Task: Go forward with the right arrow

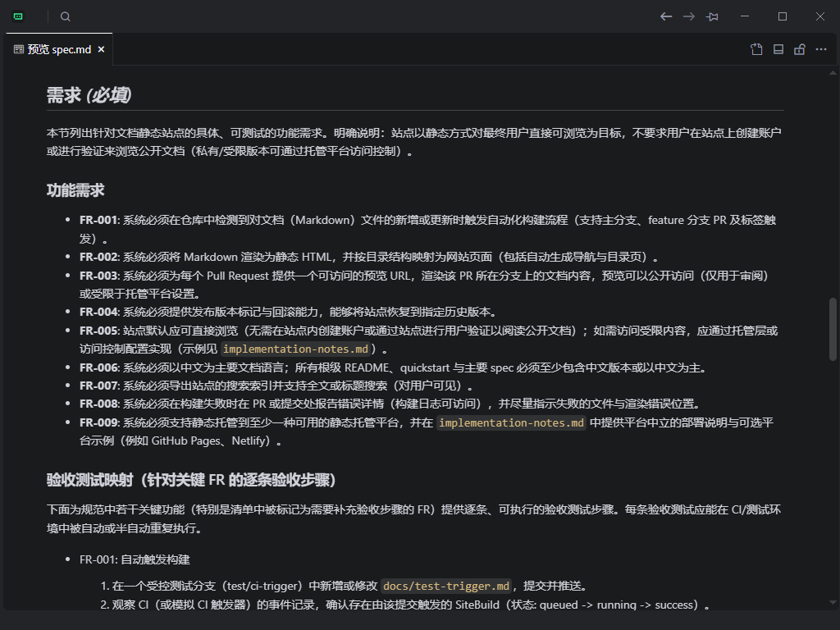Action: click(x=689, y=16)
